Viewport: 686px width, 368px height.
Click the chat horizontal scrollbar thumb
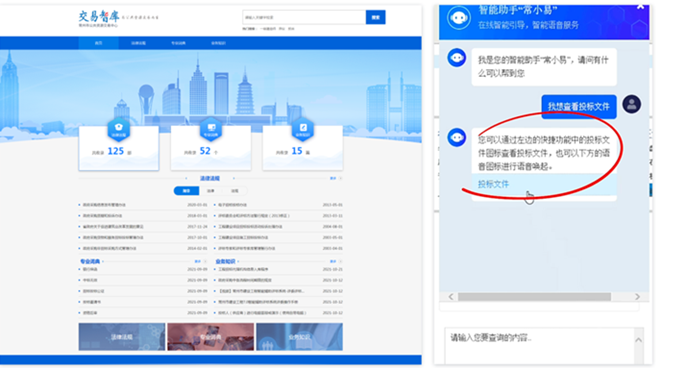pyautogui.click(x=534, y=297)
